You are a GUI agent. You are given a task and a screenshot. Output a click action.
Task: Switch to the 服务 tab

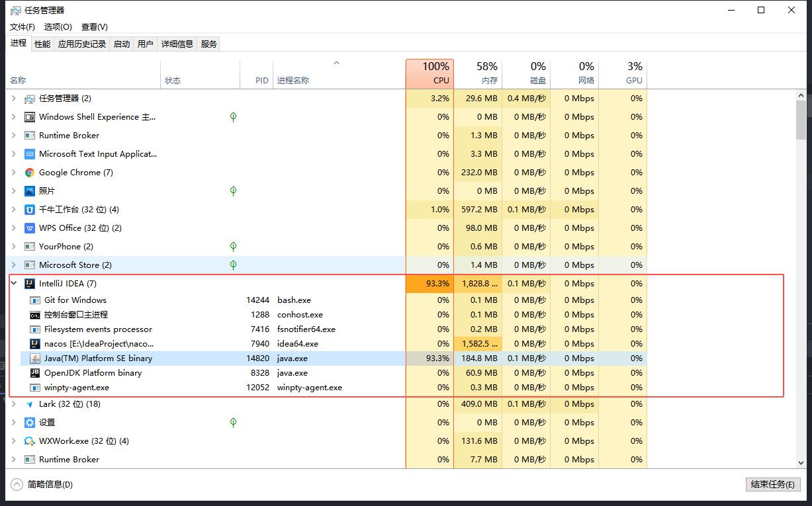[209, 44]
